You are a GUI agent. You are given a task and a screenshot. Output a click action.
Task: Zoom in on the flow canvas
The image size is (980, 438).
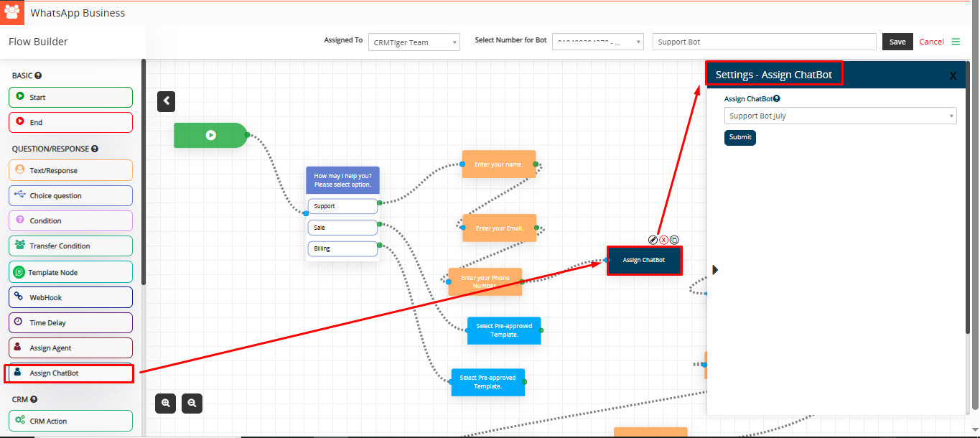[x=166, y=404]
